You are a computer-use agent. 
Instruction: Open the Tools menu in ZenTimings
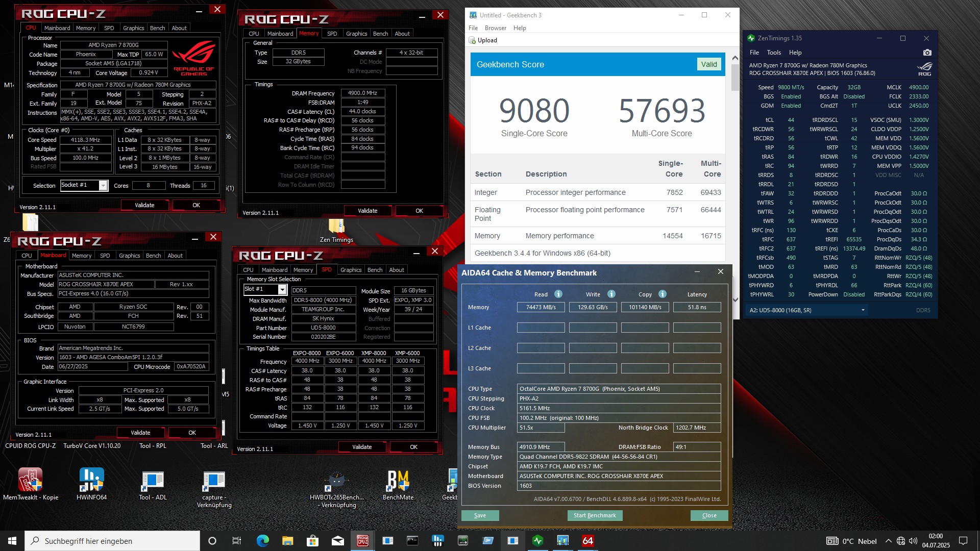(x=774, y=53)
